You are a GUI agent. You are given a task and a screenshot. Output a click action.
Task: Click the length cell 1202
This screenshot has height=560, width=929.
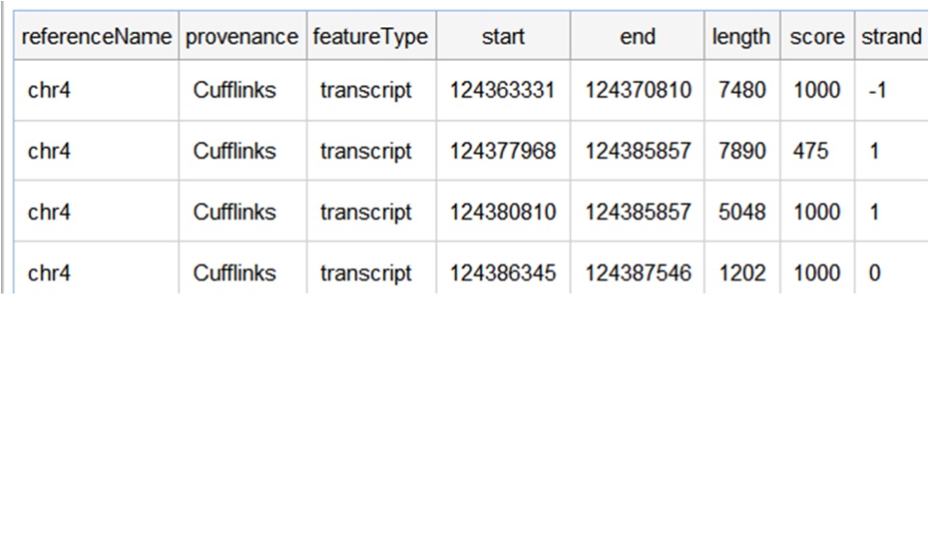(x=742, y=273)
